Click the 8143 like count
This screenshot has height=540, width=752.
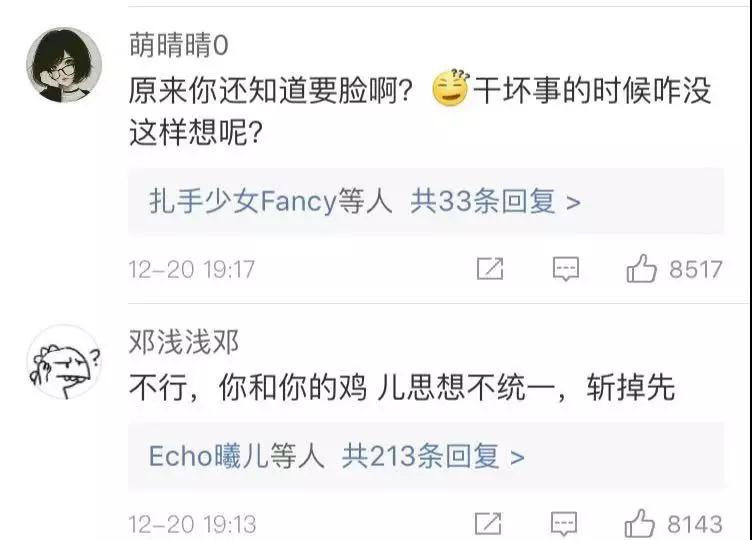(695, 524)
